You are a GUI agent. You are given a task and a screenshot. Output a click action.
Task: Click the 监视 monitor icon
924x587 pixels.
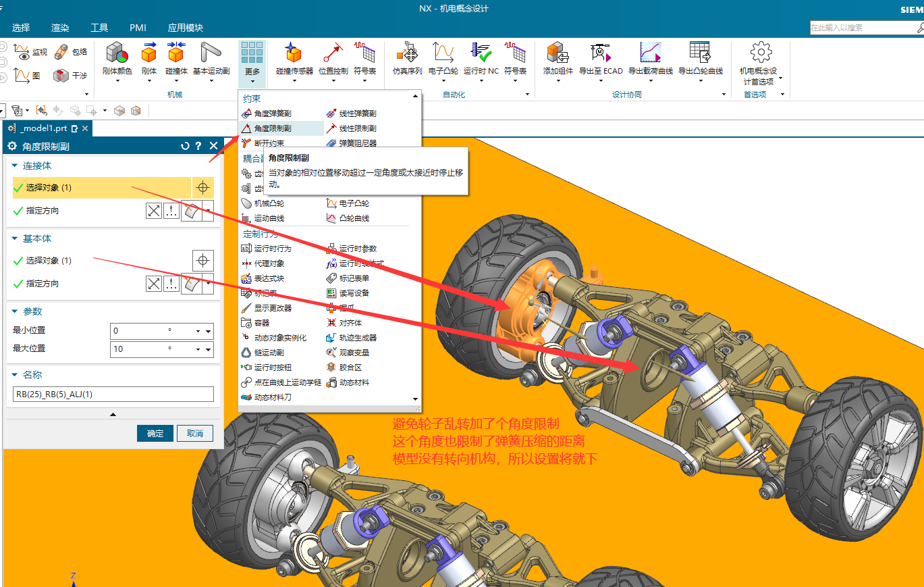point(22,51)
